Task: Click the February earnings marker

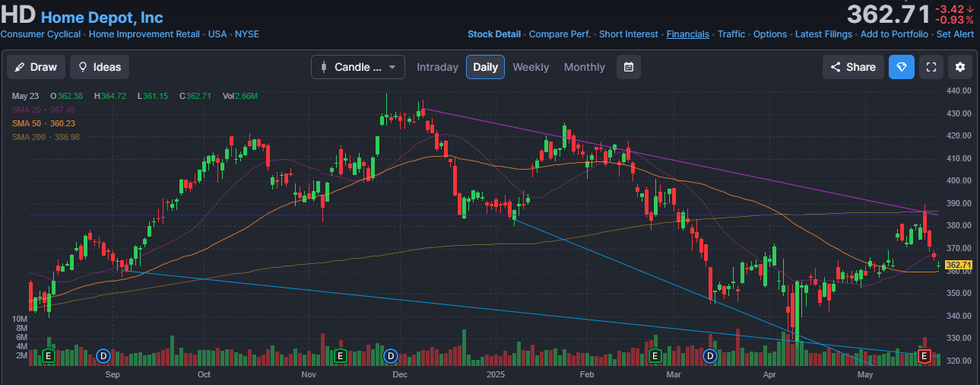Action: tap(655, 355)
